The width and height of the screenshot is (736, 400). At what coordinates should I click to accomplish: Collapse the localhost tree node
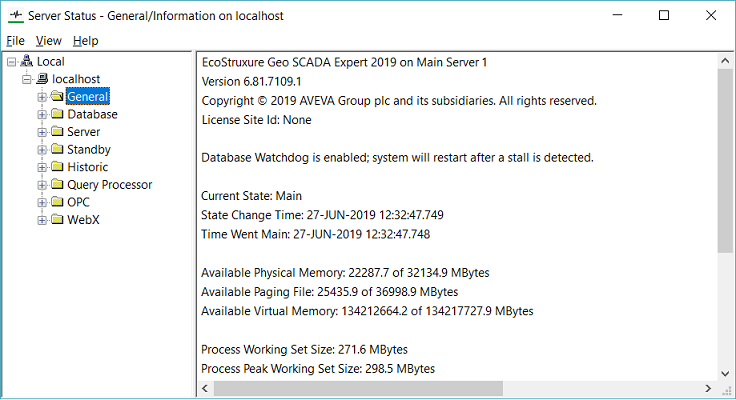[26, 79]
